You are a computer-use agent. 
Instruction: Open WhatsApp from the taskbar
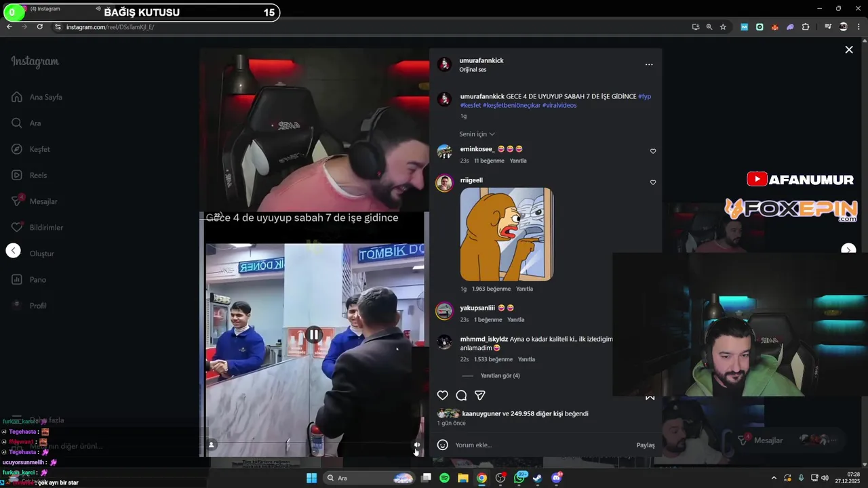coord(519,478)
